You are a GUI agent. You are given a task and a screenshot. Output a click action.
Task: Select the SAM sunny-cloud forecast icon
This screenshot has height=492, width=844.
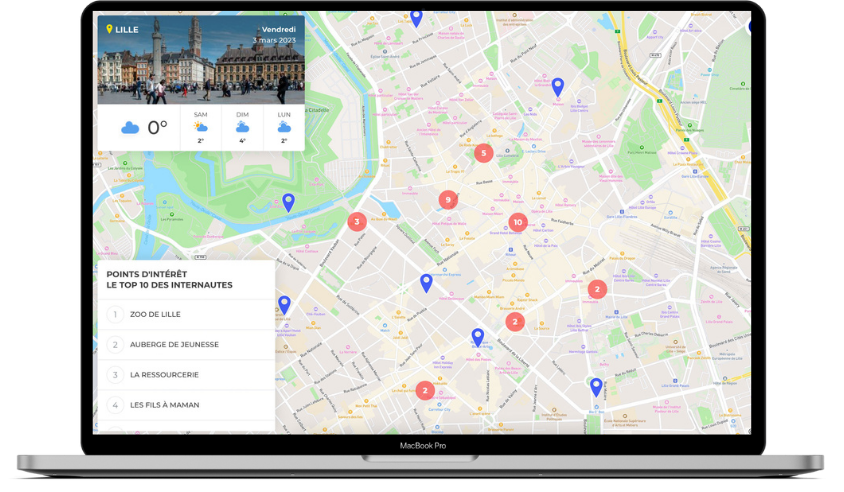[200, 127]
